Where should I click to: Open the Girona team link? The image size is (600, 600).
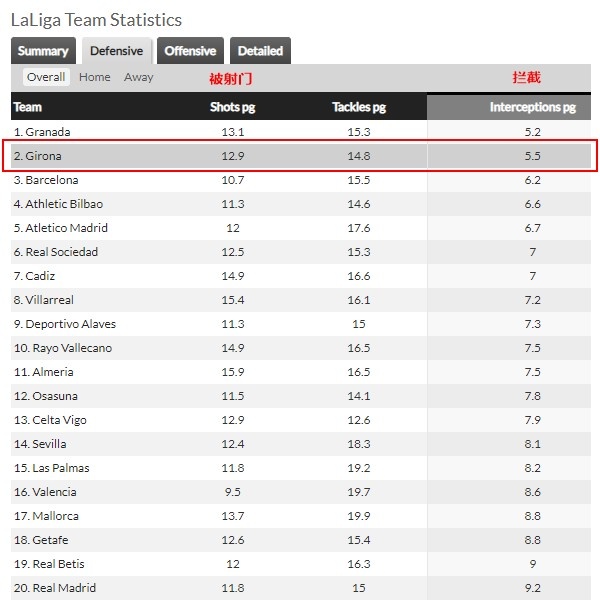point(43,156)
